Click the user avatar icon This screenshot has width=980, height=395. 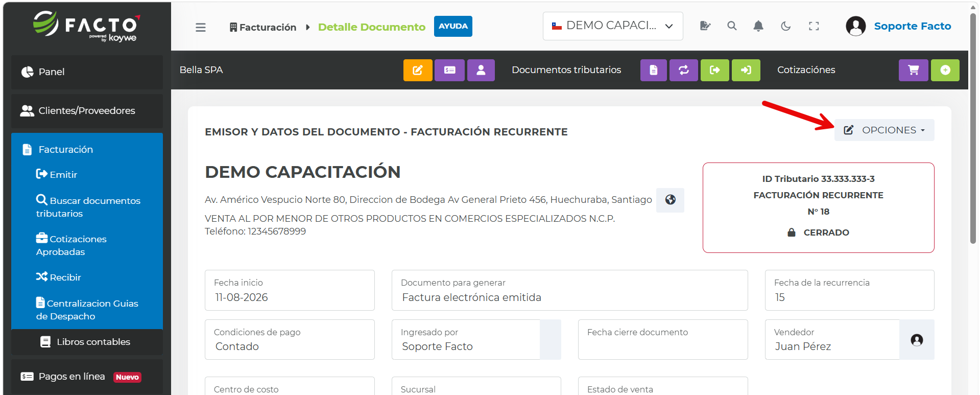coord(855,26)
